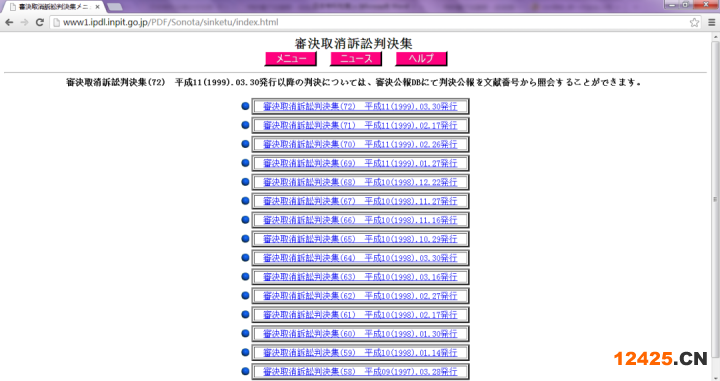720x381 pixels.
Task: Click the blue bullet beside 判決集(68)
Action: (x=245, y=182)
